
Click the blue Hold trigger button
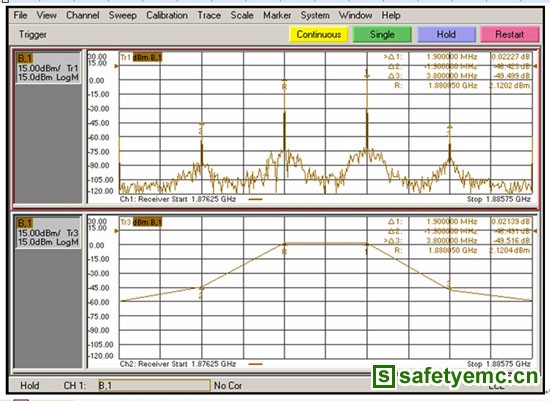pos(446,34)
